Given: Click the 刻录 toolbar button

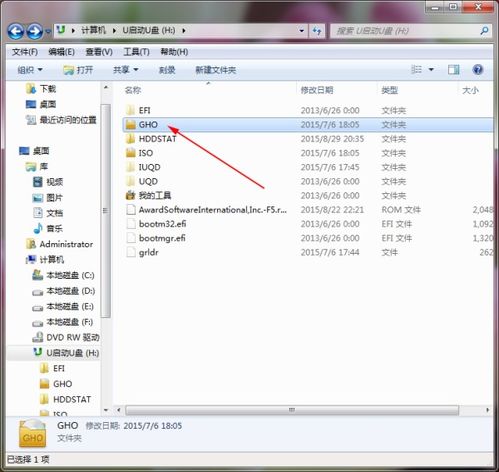Looking at the screenshot, I should coord(167,70).
